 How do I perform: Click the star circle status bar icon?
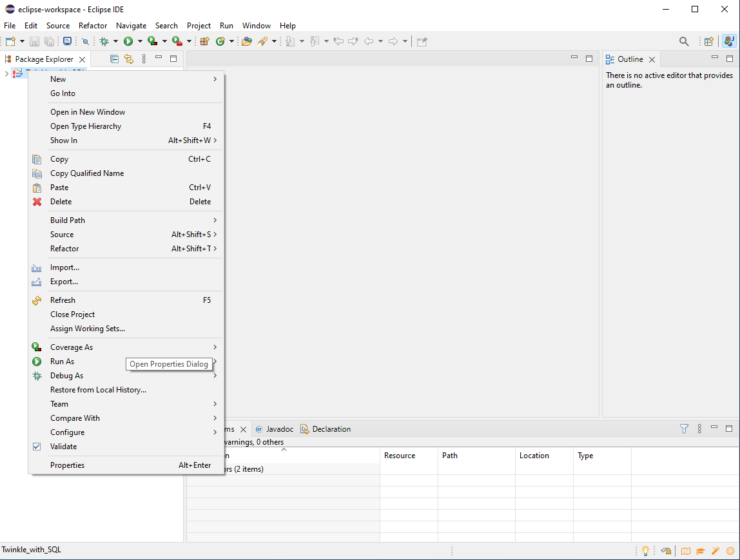click(730, 550)
